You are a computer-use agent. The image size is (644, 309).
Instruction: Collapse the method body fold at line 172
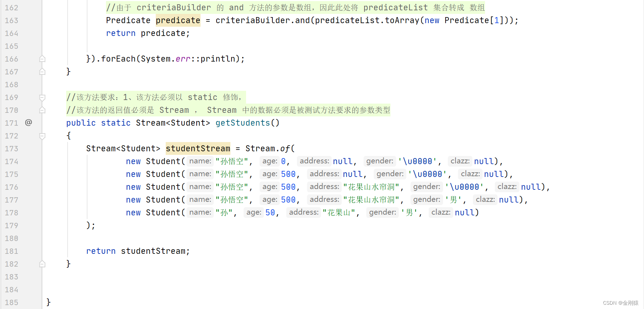pyautogui.click(x=42, y=136)
